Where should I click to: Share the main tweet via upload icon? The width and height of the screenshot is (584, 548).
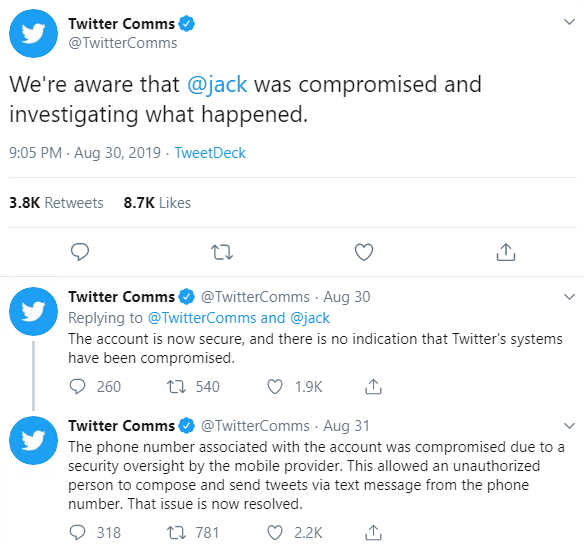click(x=506, y=252)
